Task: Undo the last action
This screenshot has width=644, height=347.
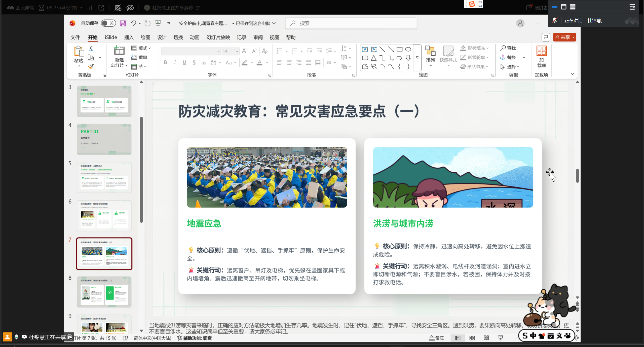Action: (133, 23)
